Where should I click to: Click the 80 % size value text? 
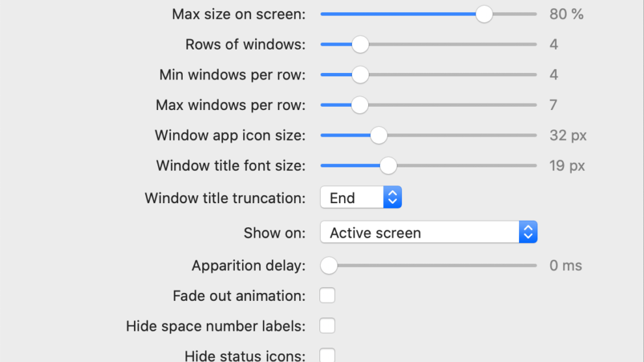566,14
